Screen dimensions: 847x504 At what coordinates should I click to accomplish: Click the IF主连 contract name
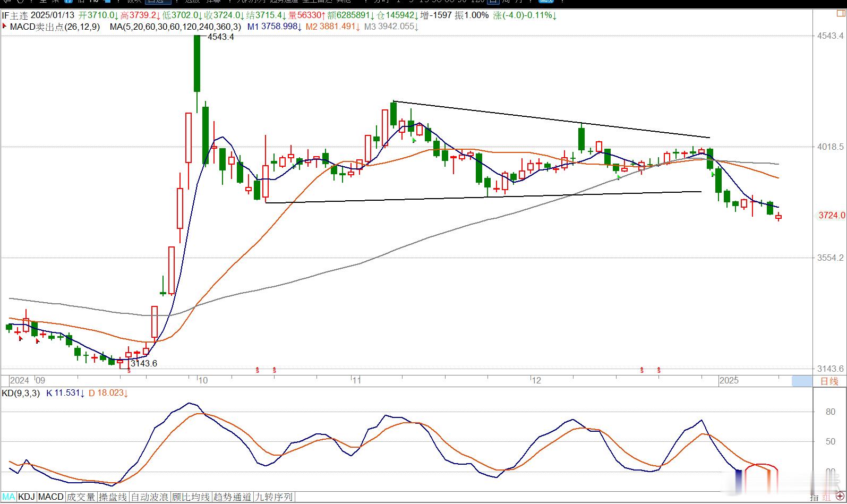[x=14, y=15]
